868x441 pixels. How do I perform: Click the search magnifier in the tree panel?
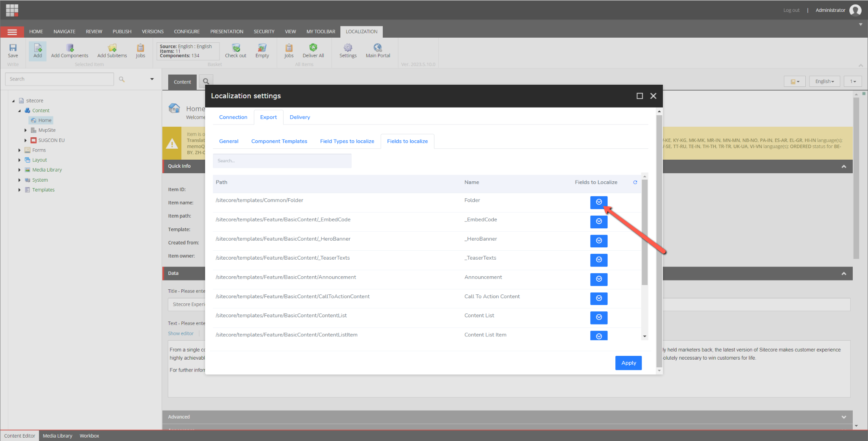122,79
